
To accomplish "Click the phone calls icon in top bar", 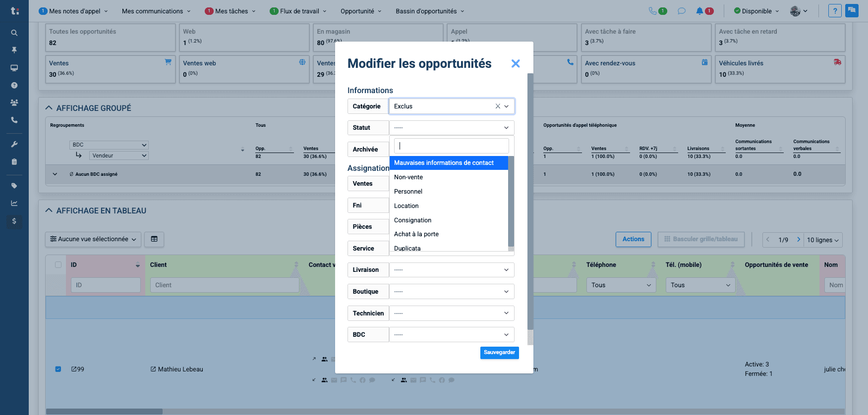I will coord(653,11).
